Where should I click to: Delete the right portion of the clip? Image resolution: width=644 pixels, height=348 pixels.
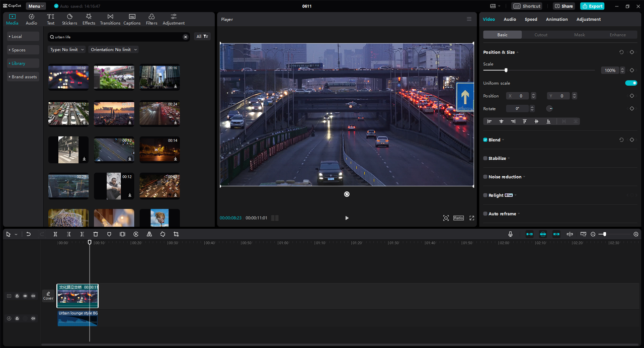click(x=82, y=234)
